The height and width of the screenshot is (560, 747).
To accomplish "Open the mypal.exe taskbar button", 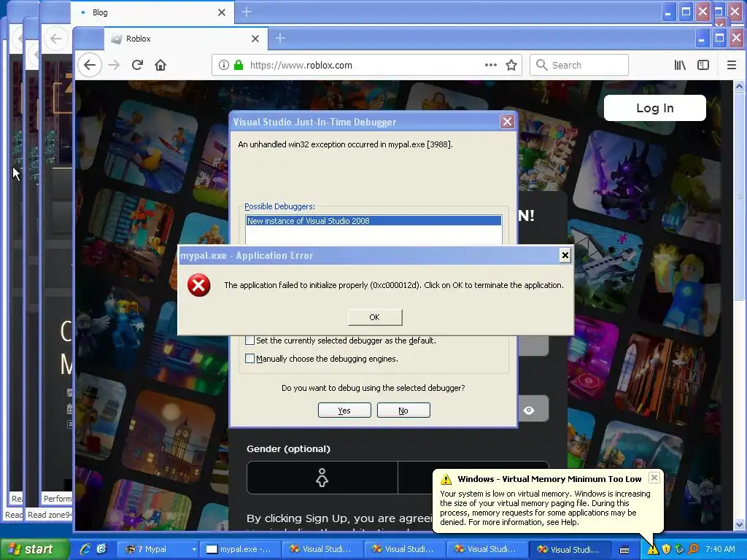I will click(x=239, y=549).
